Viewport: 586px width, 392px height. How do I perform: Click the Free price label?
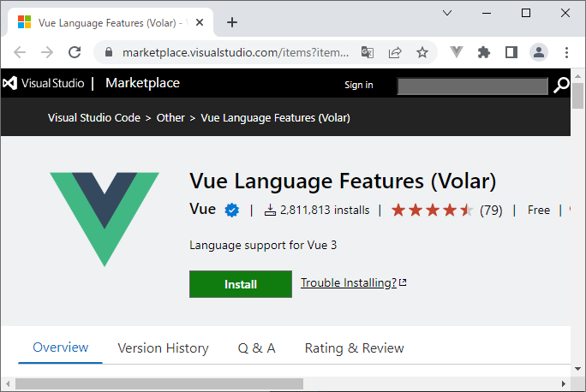[539, 211]
